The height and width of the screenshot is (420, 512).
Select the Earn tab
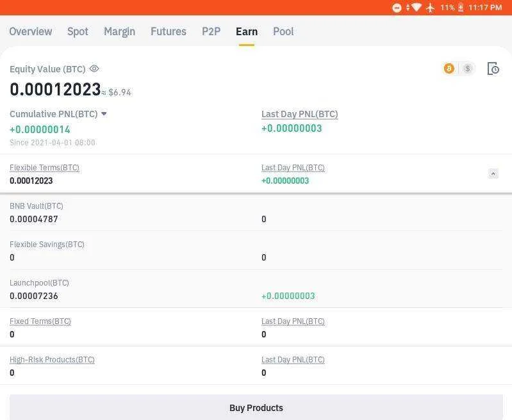click(x=247, y=31)
